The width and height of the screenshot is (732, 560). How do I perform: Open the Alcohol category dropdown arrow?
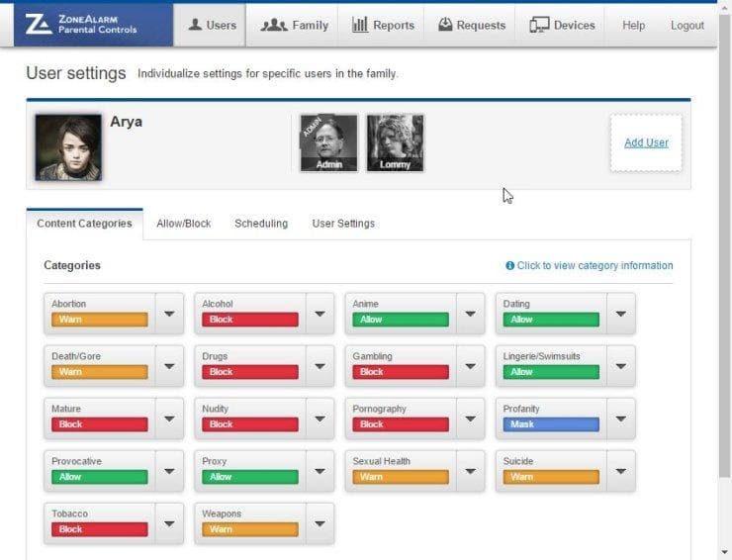[320, 314]
